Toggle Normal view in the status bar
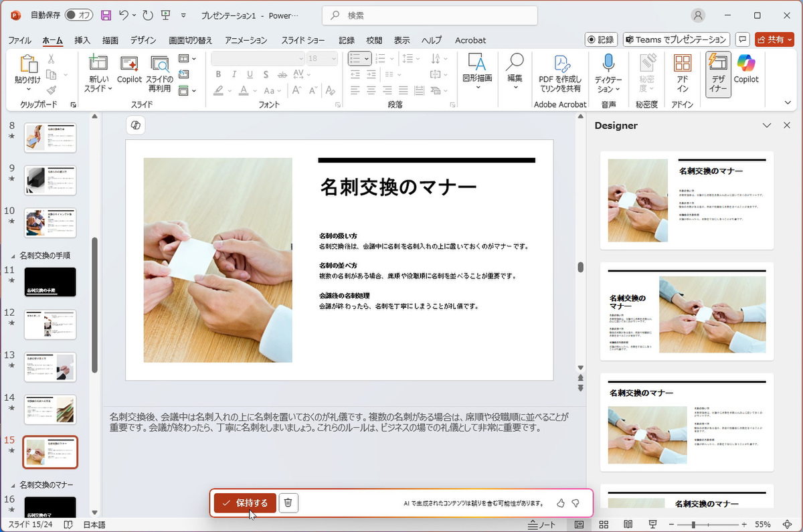Viewport: 803px width, 532px height. (579, 525)
